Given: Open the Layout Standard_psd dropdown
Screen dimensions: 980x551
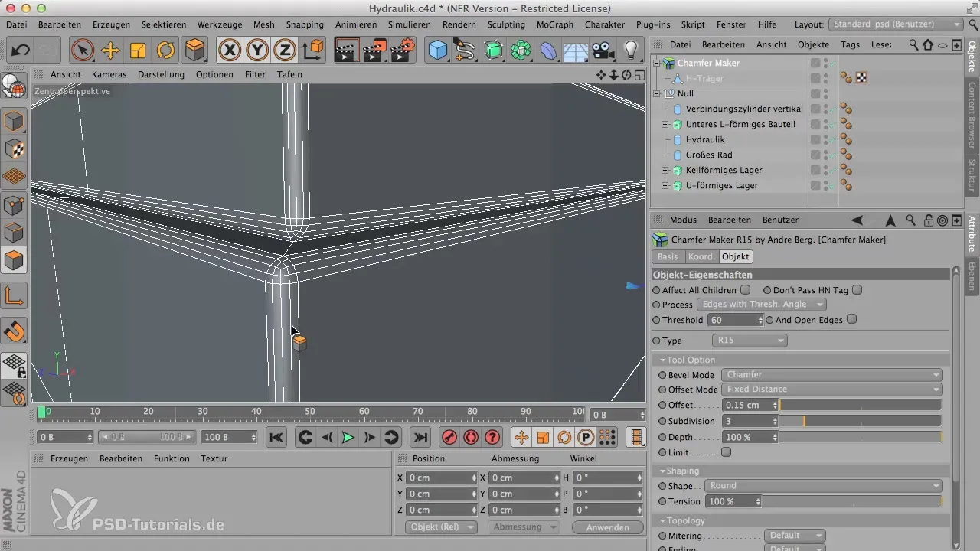Looking at the screenshot, I should coord(896,24).
